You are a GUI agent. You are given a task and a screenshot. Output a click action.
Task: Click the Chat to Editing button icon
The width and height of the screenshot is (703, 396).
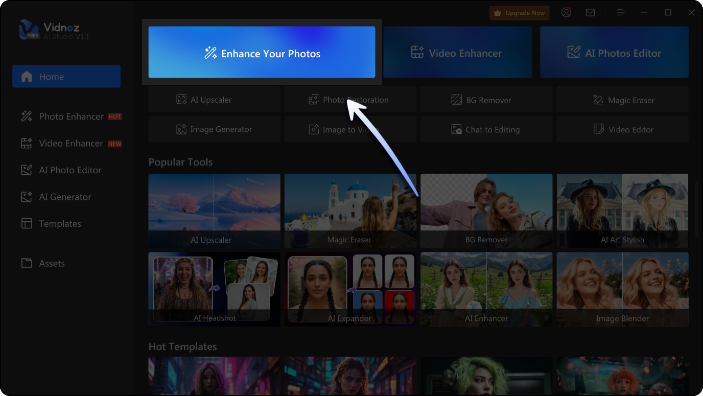click(456, 129)
